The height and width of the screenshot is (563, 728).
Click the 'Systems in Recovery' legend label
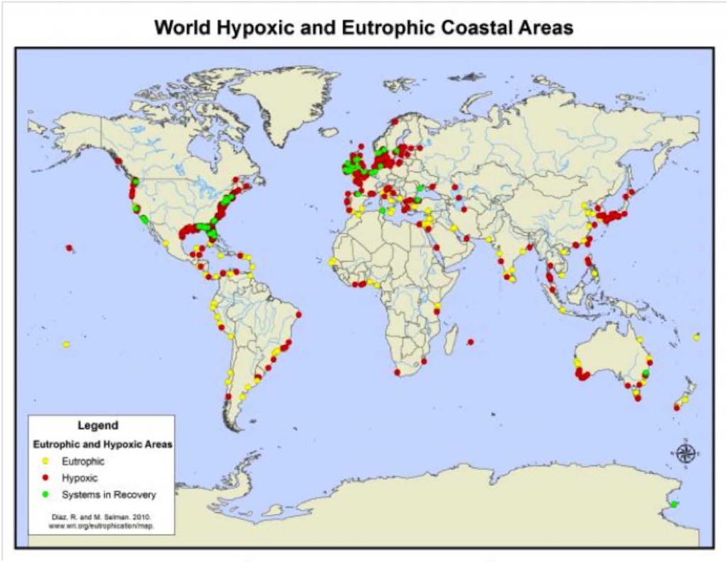tap(109, 495)
